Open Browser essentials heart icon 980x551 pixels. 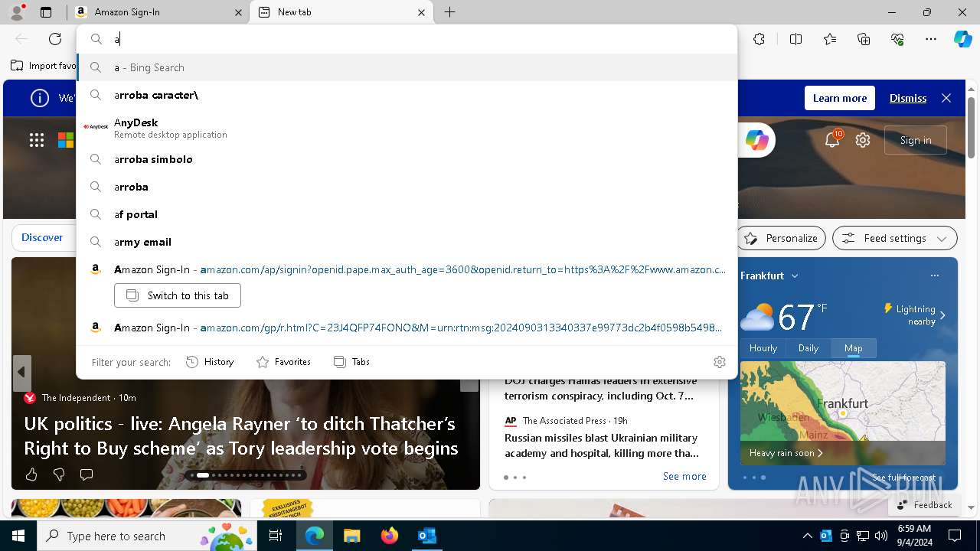pos(897,39)
